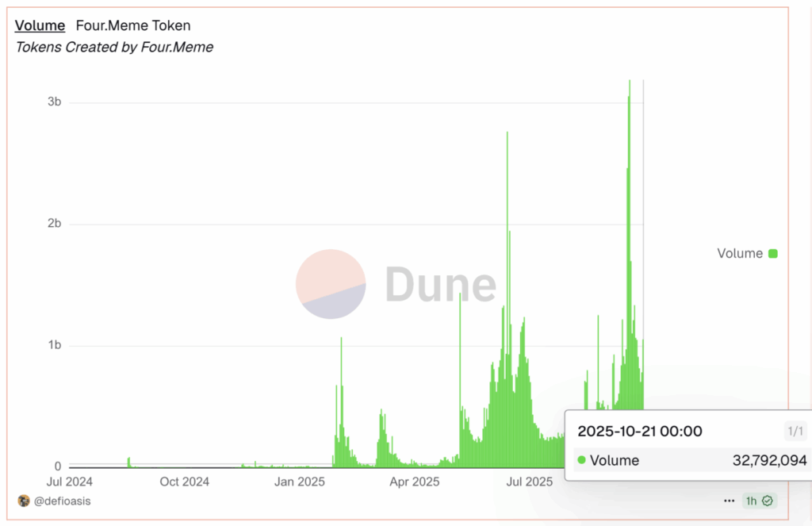Click the 1/1 tooltip page indicator
The image size is (812, 526).
(x=795, y=432)
